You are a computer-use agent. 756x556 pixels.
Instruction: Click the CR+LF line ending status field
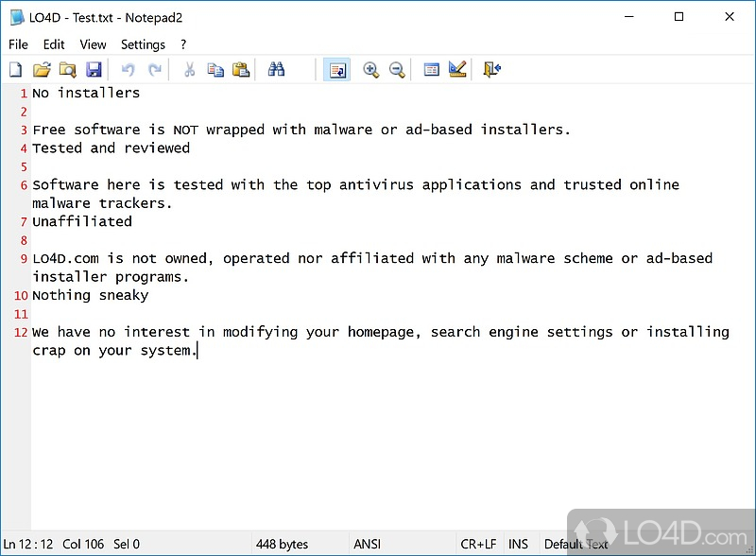[478, 544]
